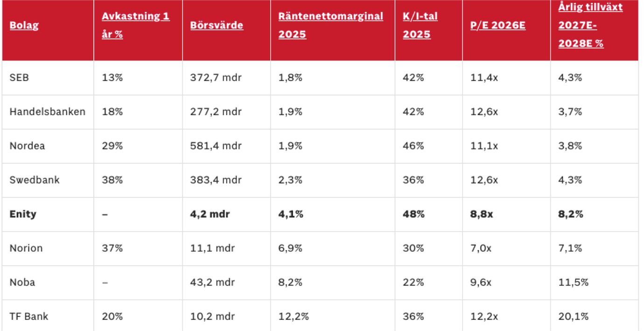Select the Swedbank name cell
The image size is (644, 331).
[35, 179]
